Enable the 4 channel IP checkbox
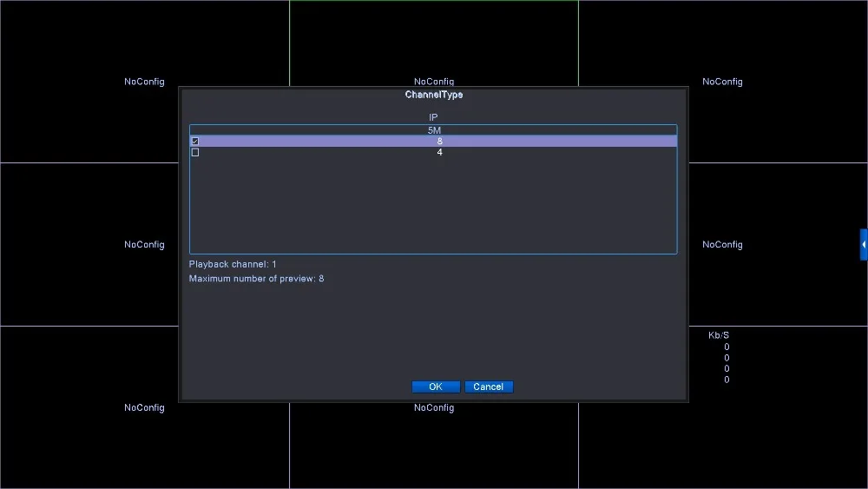The width and height of the screenshot is (868, 489). (x=194, y=152)
